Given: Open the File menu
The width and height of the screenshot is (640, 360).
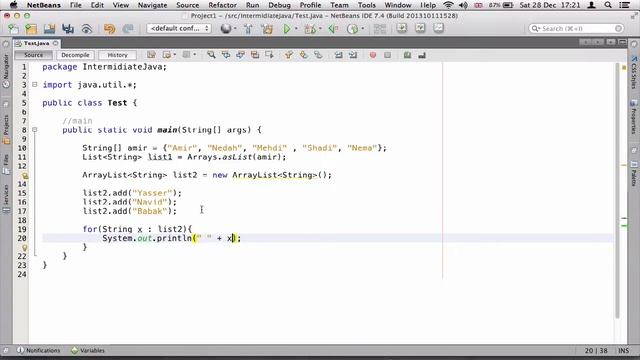Looking at the screenshot, I should pyautogui.click(x=76, y=5).
